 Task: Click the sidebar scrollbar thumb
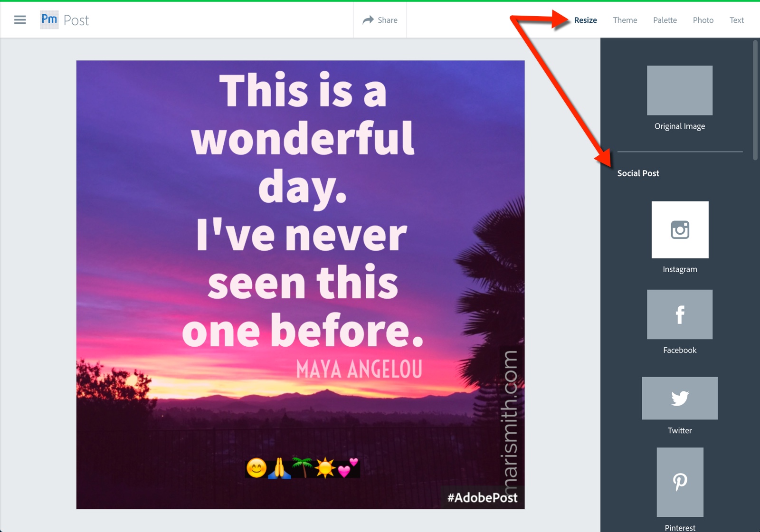tap(755, 100)
